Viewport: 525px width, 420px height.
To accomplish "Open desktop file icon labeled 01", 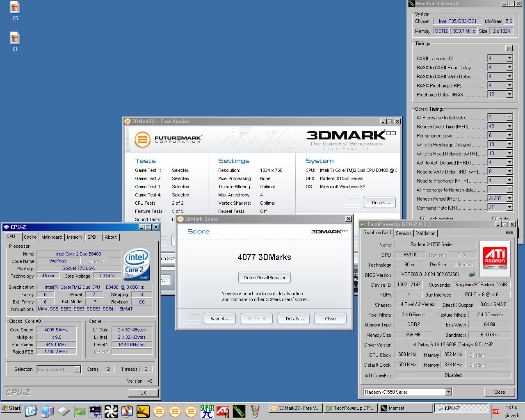I will [15, 42].
